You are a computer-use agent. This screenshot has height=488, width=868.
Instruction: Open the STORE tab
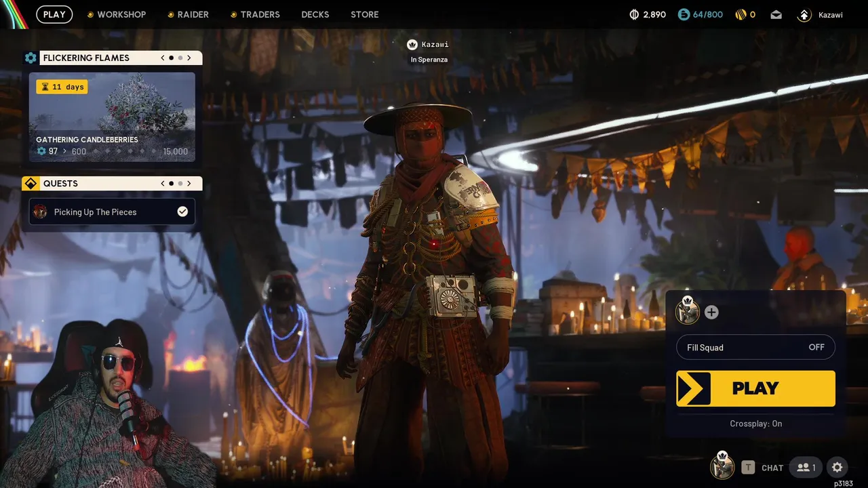[x=365, y=14]
